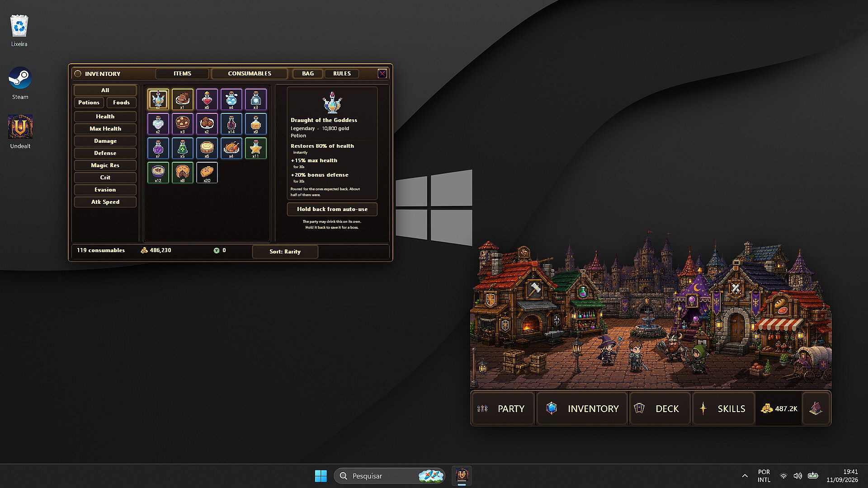Toggle Hold back from auto-use

(x=332, y=209)
